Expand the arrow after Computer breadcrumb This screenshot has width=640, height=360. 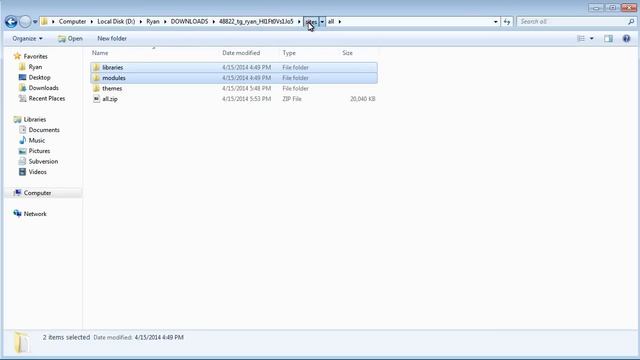(x=92, y=22)
